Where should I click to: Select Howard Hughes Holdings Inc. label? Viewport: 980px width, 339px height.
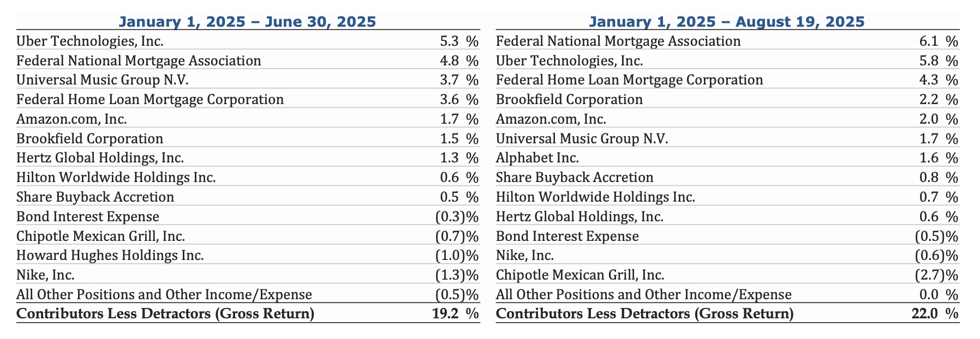110,256
